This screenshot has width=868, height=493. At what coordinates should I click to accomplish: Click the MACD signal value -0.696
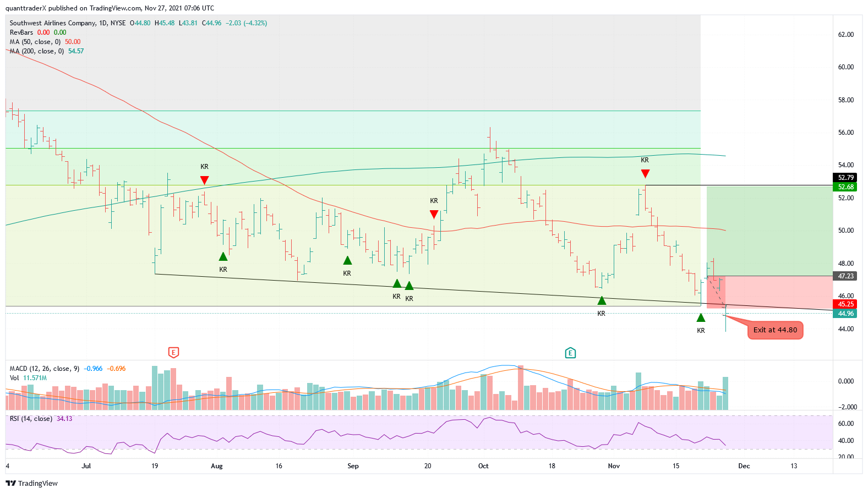pyautogui.click(x=116, y=369)
